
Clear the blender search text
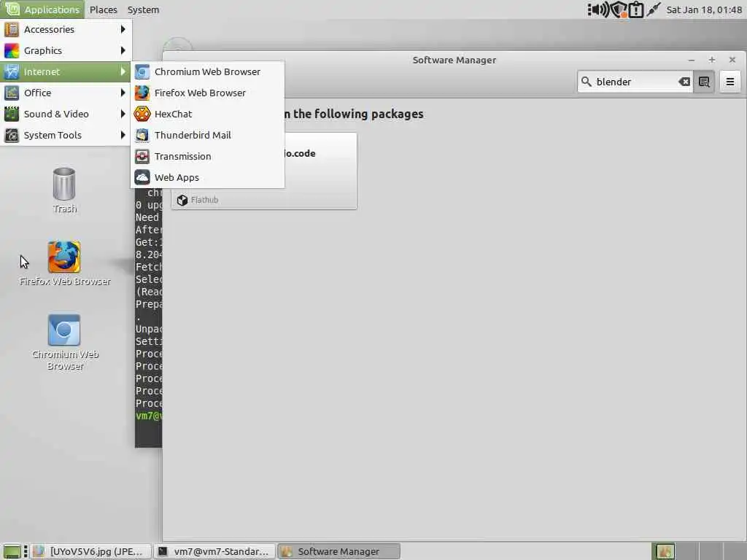[684, 82]
